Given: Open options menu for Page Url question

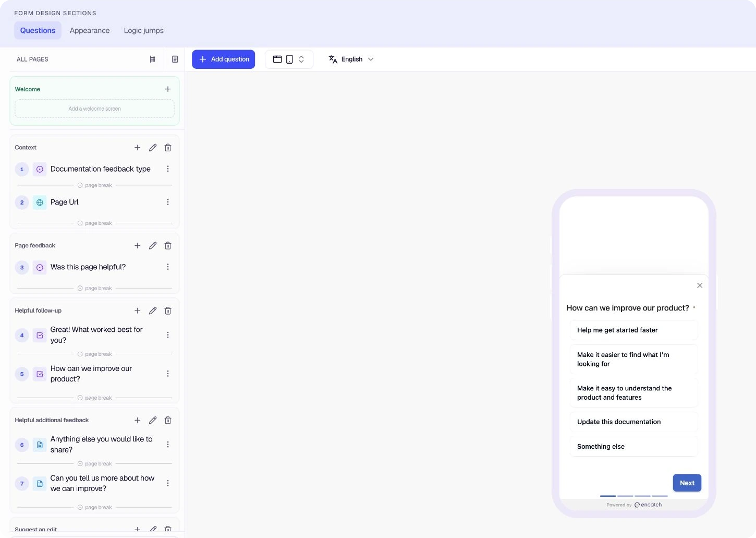Looking at the screenshot, I should pos(168,202).
